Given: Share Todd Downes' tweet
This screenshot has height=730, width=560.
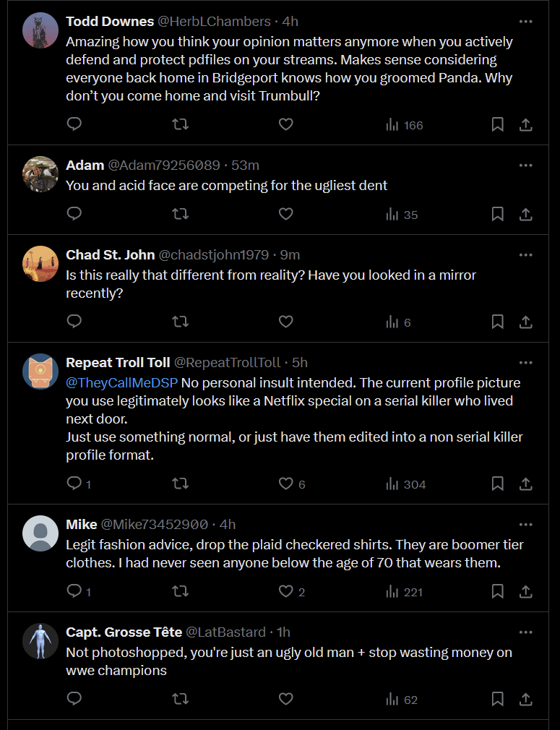Looking at the screenshot, I should coord(525,124).
